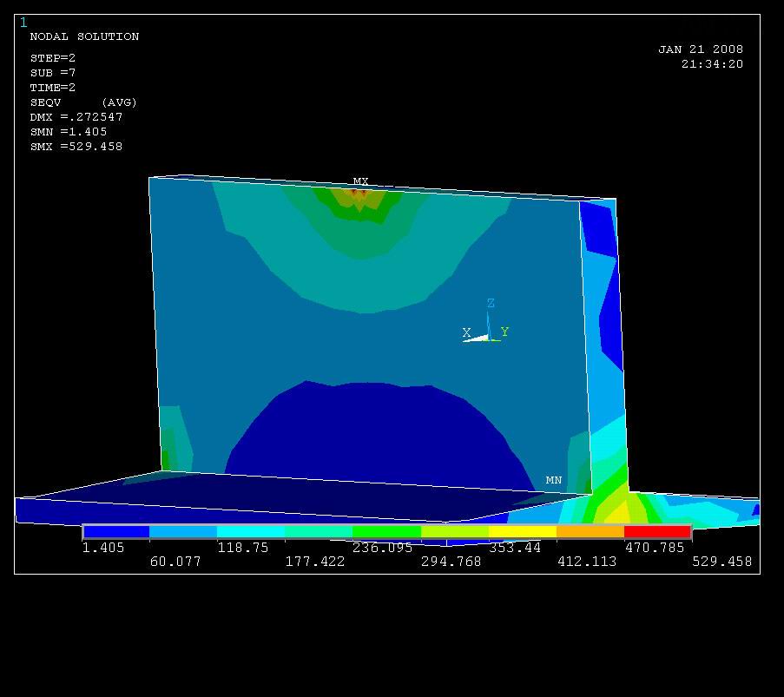Click the cyan legend color swatch
Screen dimensions: 784x697
pos(251,531)
